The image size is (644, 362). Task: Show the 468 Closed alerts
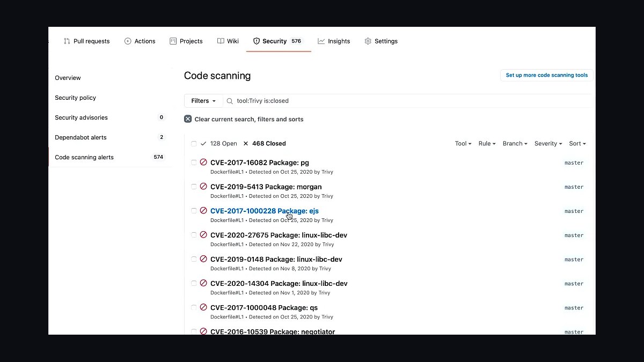coord(265,144)
